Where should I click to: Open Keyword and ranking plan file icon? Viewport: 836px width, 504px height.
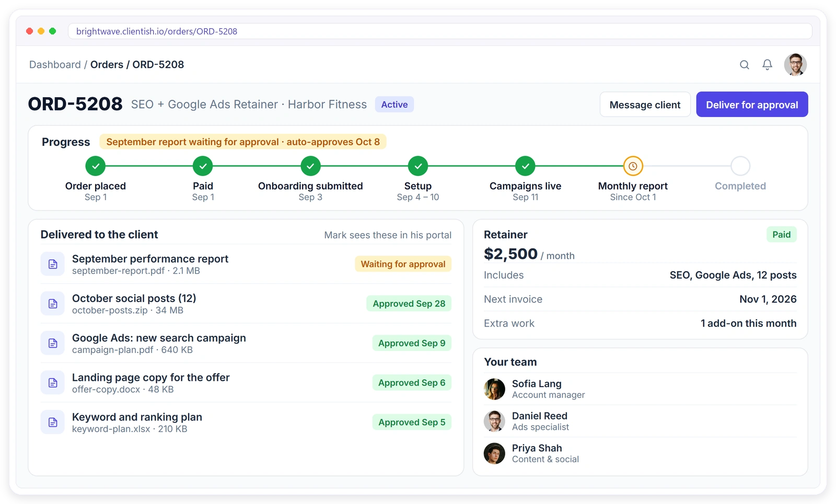53,422
